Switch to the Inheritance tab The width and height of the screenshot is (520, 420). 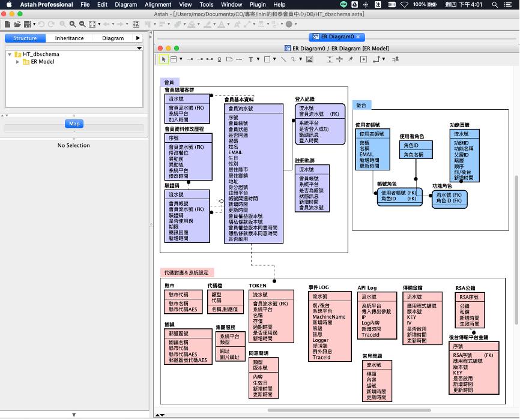[x=69, y=38]
